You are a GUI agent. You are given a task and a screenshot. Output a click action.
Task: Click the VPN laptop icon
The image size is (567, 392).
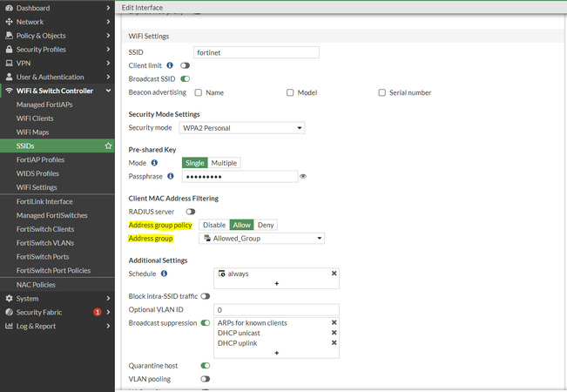pos(9,63)
